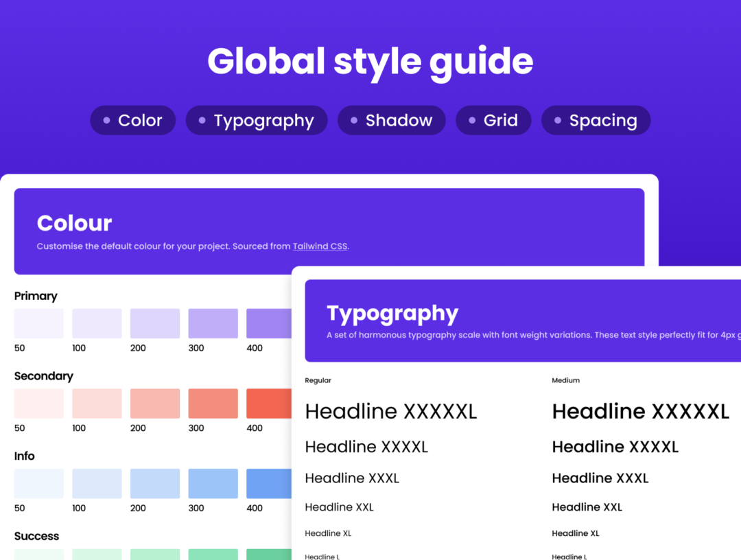The height and width of the screenshot is (560, 741).
Task: Click the Global style guide title
Action: point(370,62)
